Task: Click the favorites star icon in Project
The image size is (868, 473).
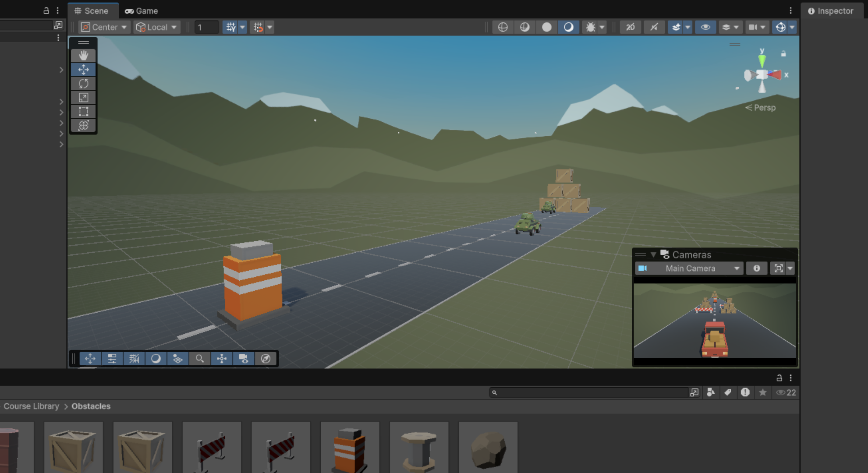Action: [x=763, y=392]
